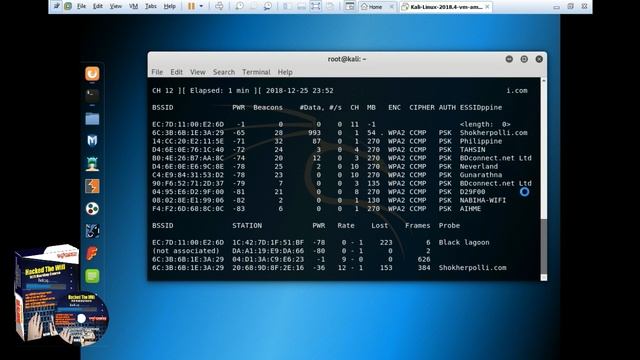Click the Send Ctrl+Alt+Del toolbar icon
640x360 pixels.
(x=219, y=6)
